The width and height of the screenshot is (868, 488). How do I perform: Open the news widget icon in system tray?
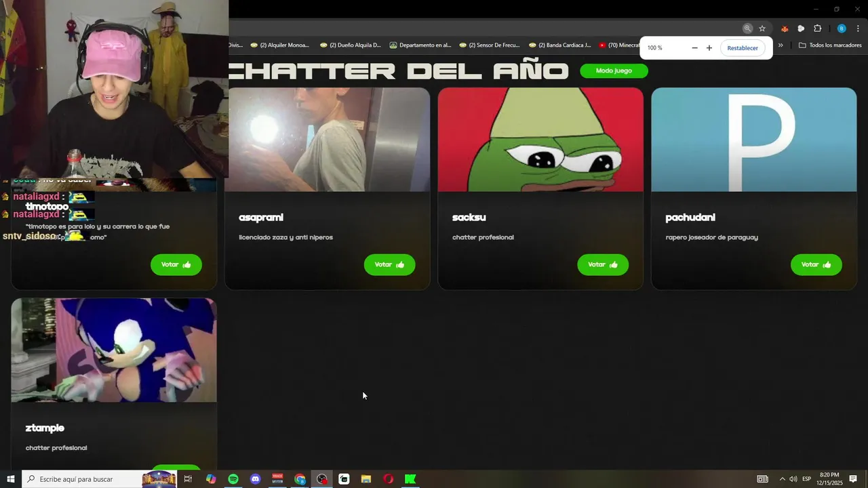pyautogui.click(x=763, y=479)
